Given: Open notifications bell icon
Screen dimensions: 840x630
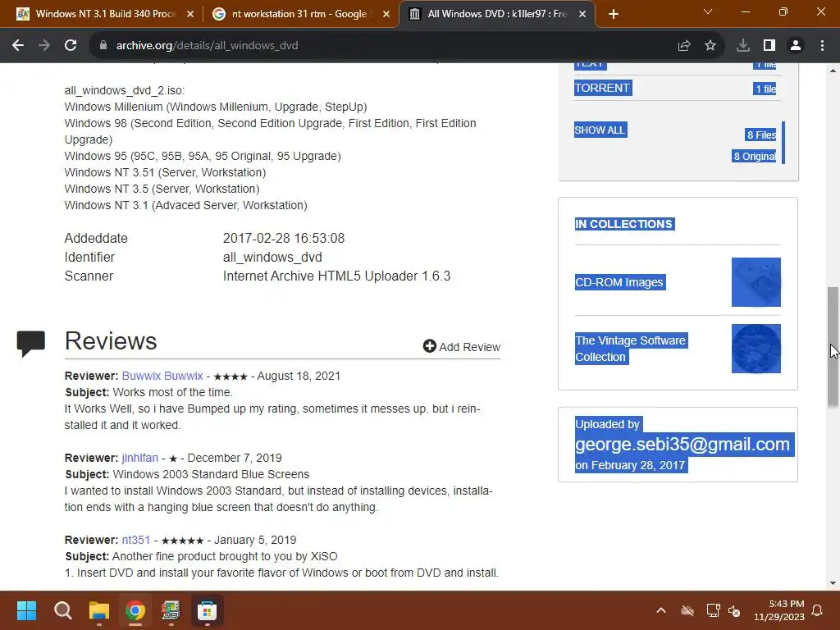Looking at the screenshot, I should pyautogui.click(x=818, y=610).
